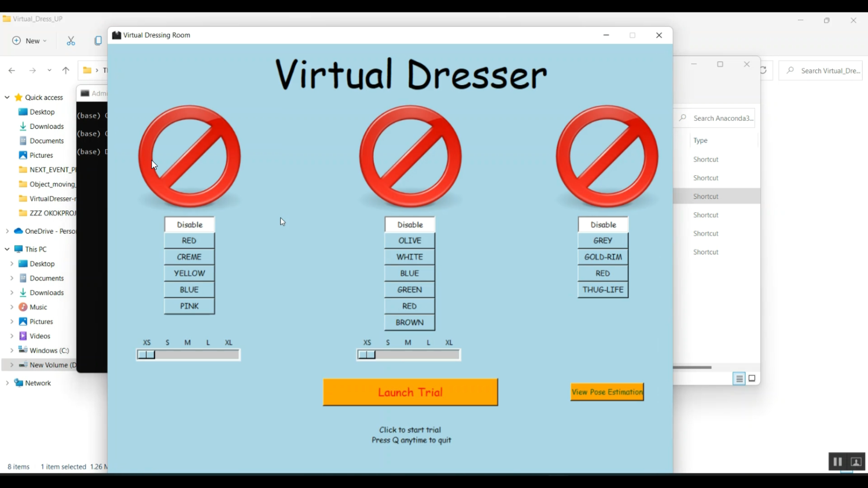The image size is (868, 488).
Task: Select Disable in the first clothing list
Action: point(189,224)
